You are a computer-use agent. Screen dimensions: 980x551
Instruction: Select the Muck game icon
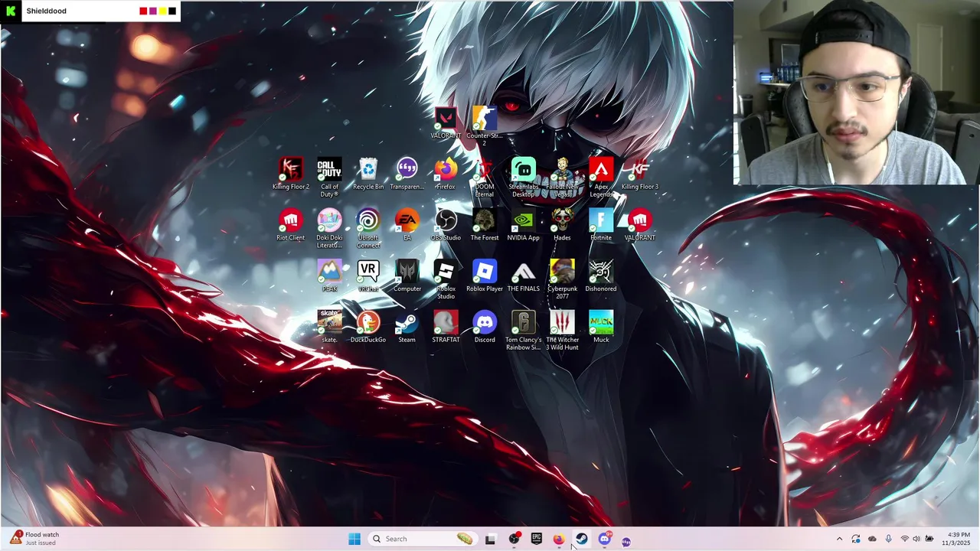[x=601, y=328]
